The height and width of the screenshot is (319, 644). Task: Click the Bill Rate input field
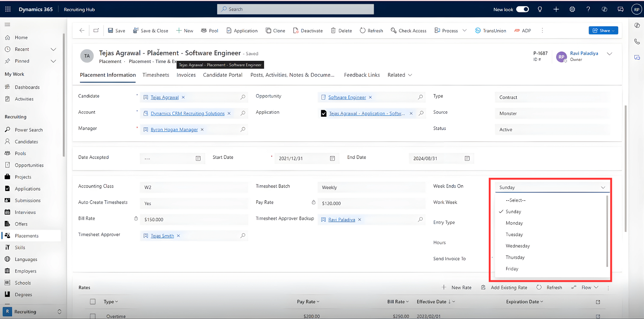pos(194,220)
